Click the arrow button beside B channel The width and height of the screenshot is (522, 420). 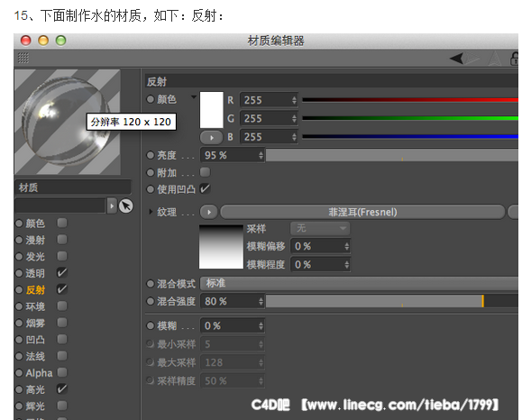[211, 137]
